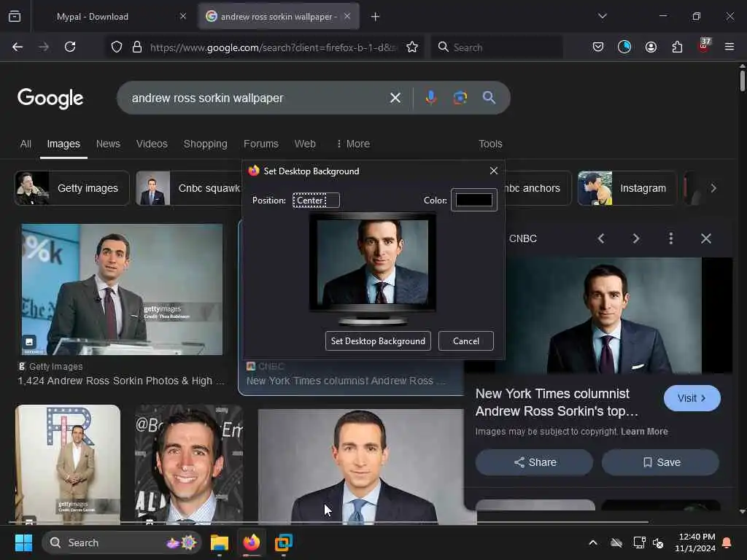Click the page vertical scrollbar thumb
747x560 pixels.
(742, 81)
